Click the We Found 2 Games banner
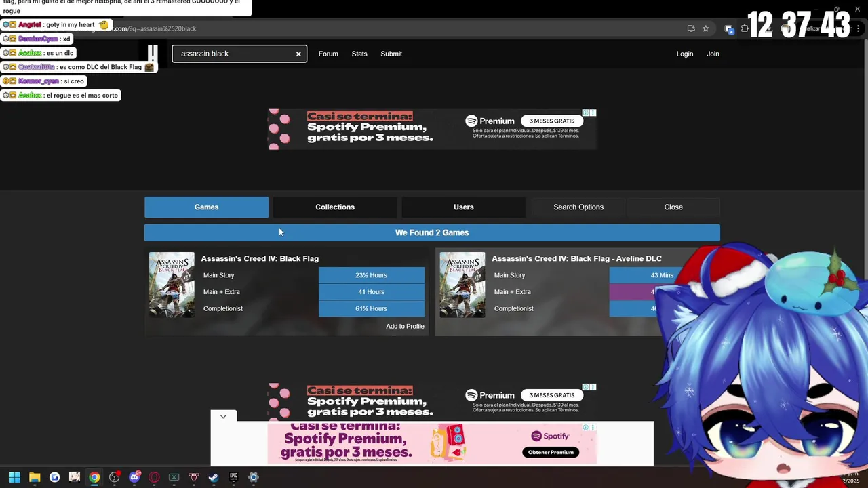This screenshot has height=488, width=868. click(x=432, y=232)
